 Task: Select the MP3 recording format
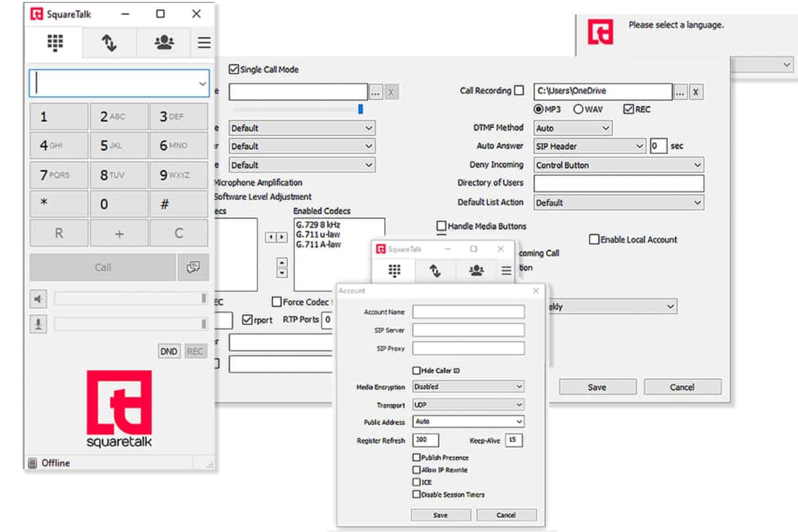click(539, 109)
